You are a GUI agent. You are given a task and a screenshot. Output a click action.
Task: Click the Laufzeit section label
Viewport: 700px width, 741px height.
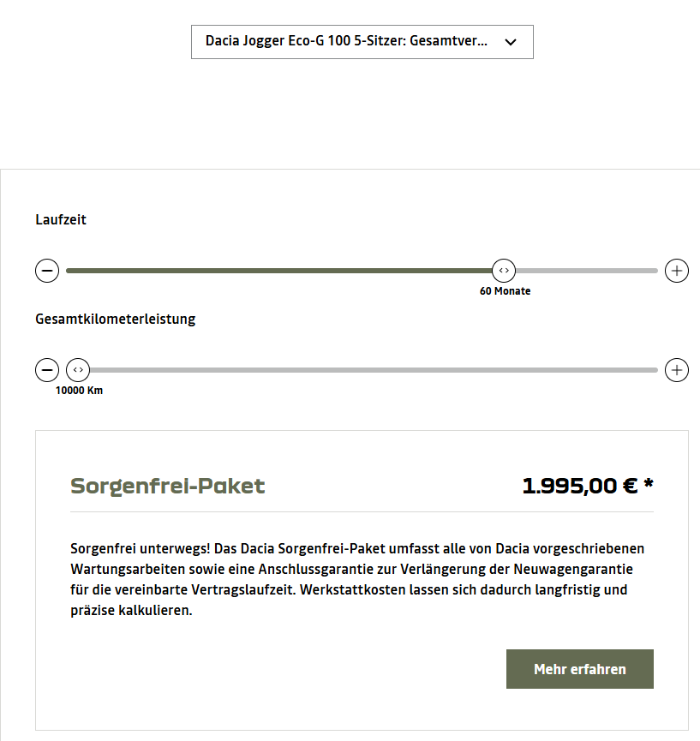click(x=61, y=220)
